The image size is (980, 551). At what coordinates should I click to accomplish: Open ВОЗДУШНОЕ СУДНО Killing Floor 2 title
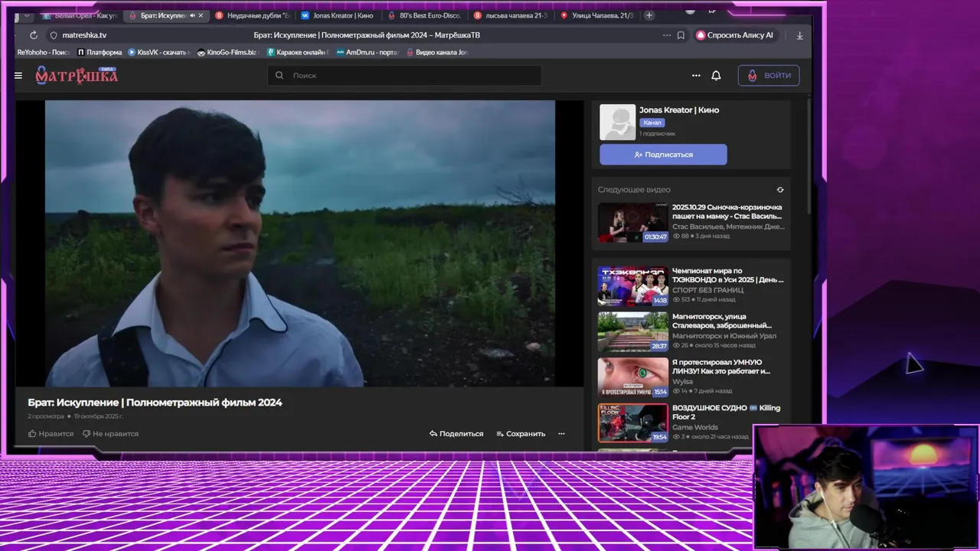click(727, 412)
